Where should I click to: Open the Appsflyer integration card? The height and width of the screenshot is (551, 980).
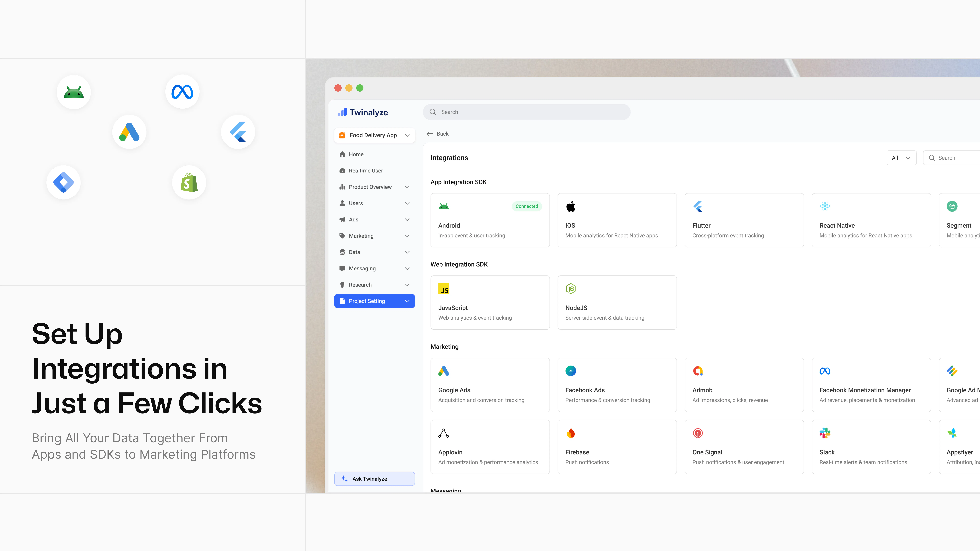pos(959,447)
